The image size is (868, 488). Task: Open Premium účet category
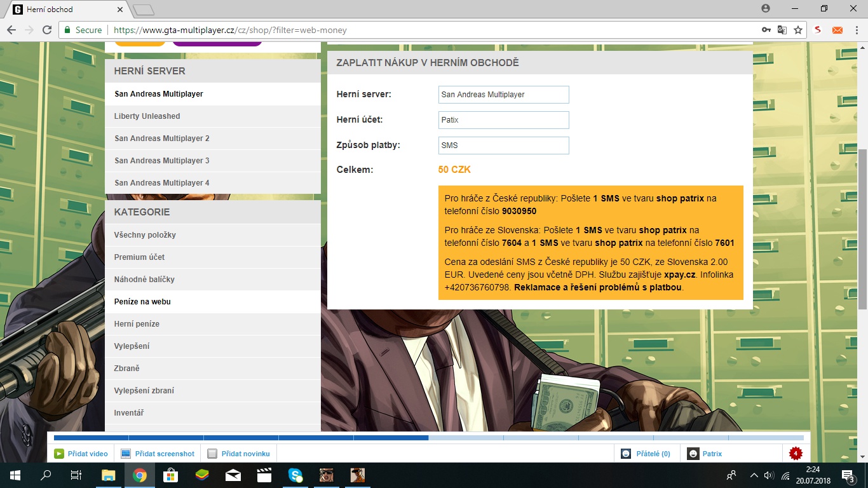[213, 257]
